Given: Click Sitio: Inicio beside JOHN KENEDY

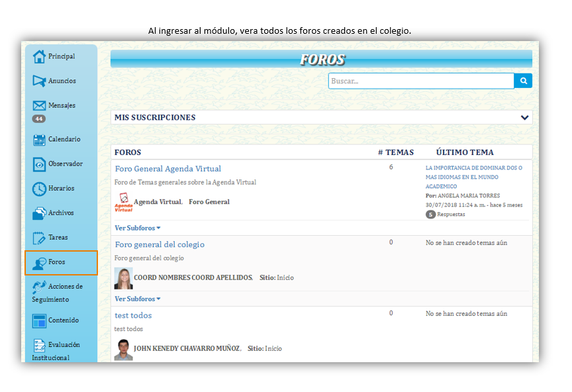Looking at the screenshot, I should point(264,348).
